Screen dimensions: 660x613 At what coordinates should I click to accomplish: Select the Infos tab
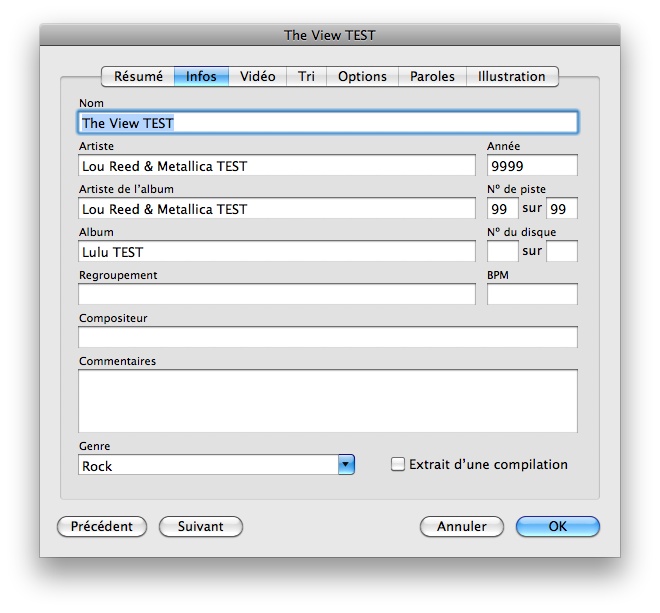point(201,76)
